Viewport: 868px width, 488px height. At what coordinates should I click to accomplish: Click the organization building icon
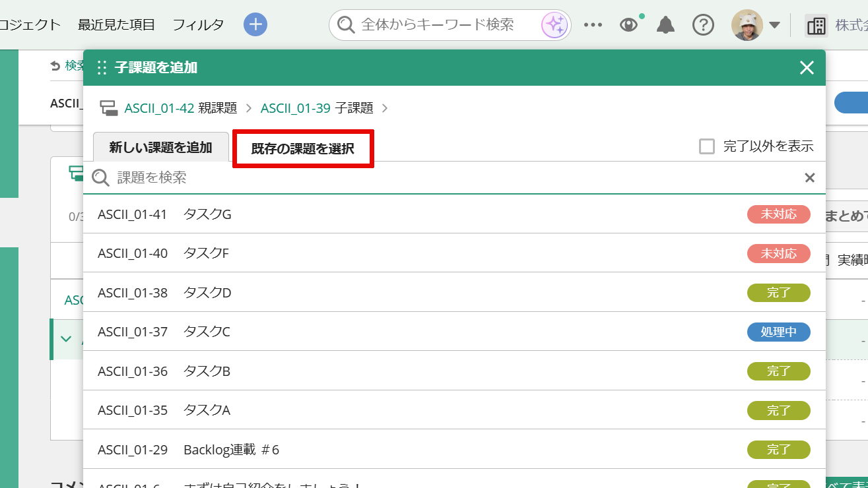point(817,26)
